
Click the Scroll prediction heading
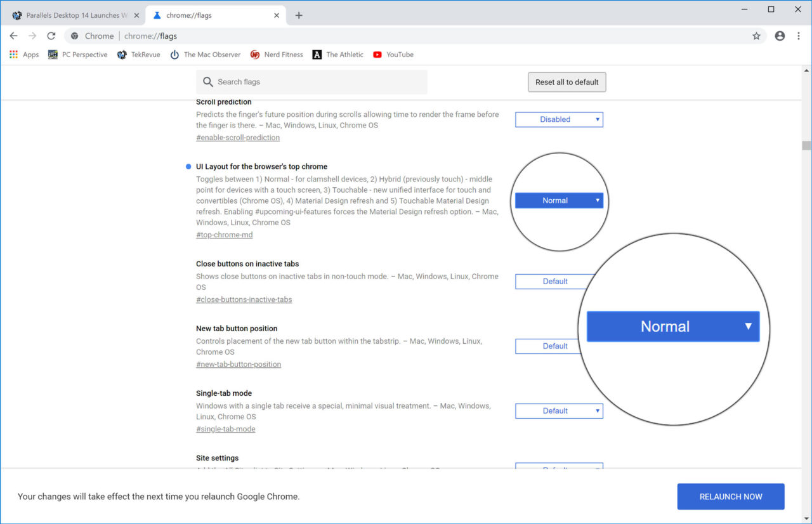pos(224,102)
